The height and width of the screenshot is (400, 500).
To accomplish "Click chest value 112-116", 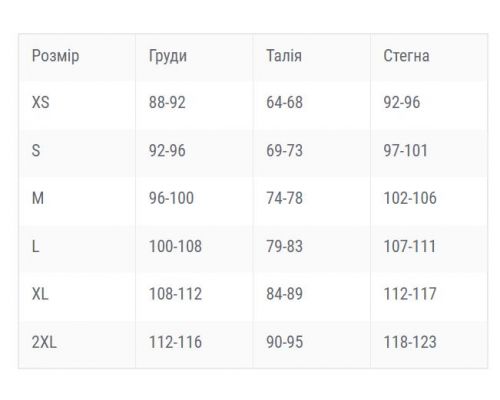I will coord(175,342).
